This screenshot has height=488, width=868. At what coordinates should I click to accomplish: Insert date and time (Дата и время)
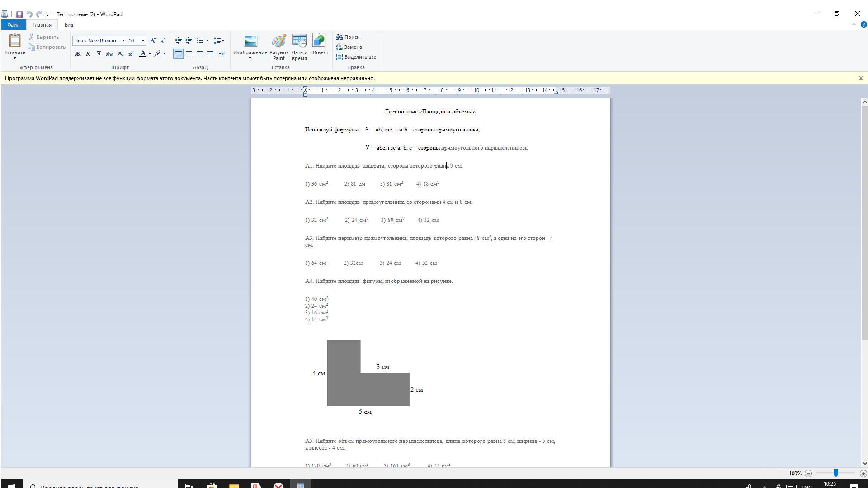click(299, 41)
